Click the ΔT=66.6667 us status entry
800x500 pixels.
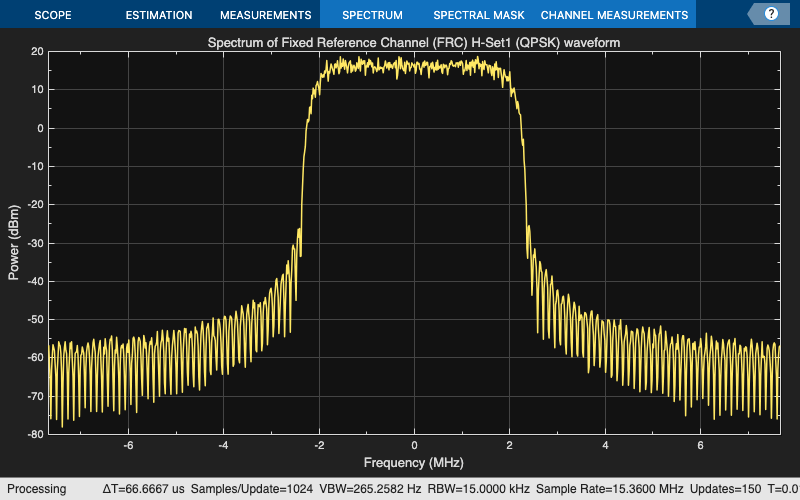143,489
